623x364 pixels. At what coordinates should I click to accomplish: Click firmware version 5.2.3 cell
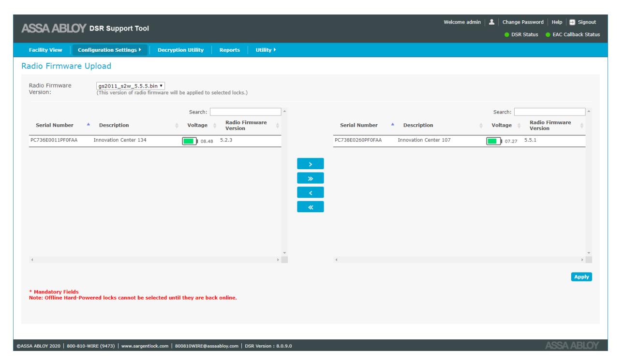coord(226,140)
